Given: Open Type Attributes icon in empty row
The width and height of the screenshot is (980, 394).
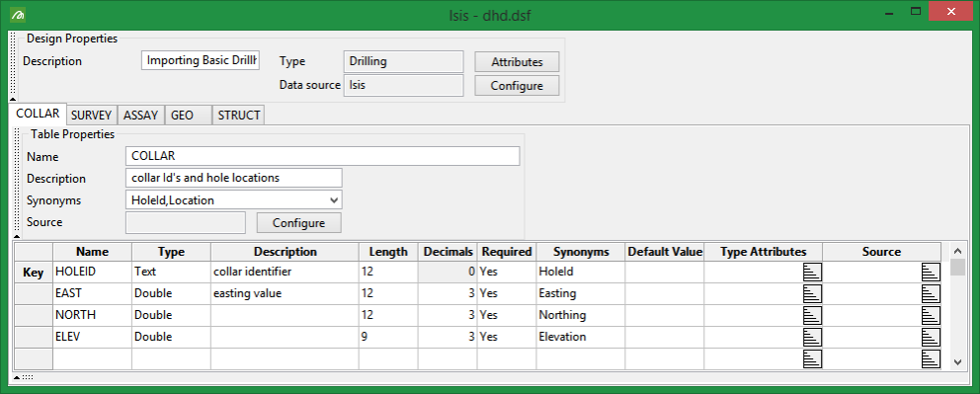Looking at the screenshot, I should 812,359.
